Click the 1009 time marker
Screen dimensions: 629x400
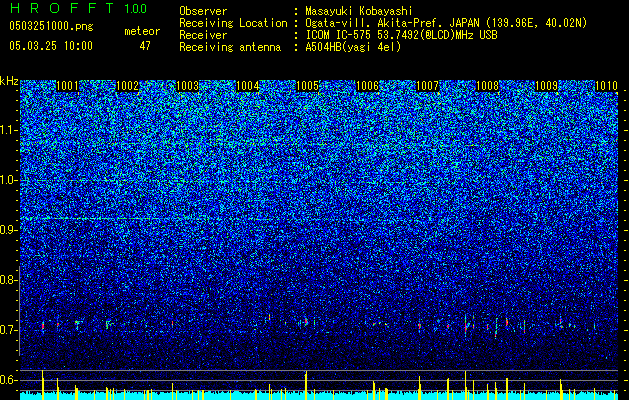coord(547,86)
